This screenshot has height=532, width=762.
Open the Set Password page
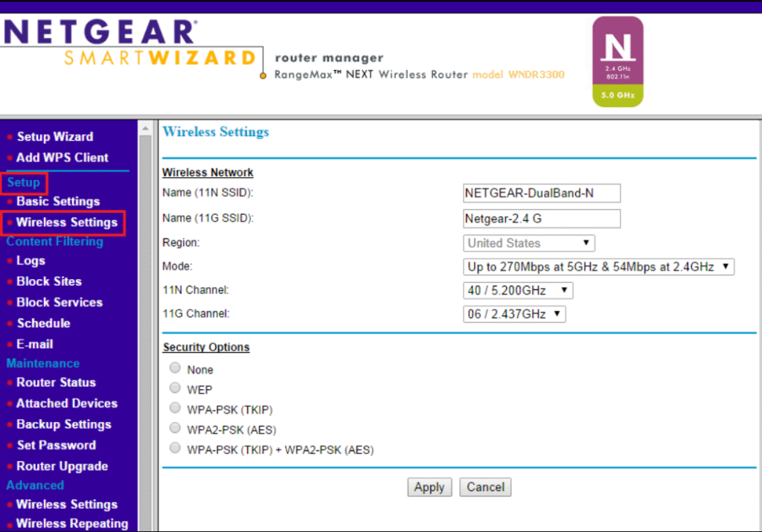click(x=55, y=445)
